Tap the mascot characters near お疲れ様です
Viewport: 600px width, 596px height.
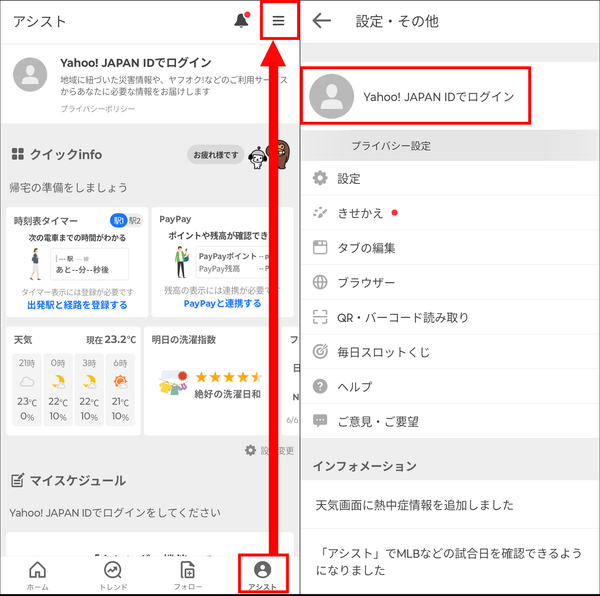269,154
